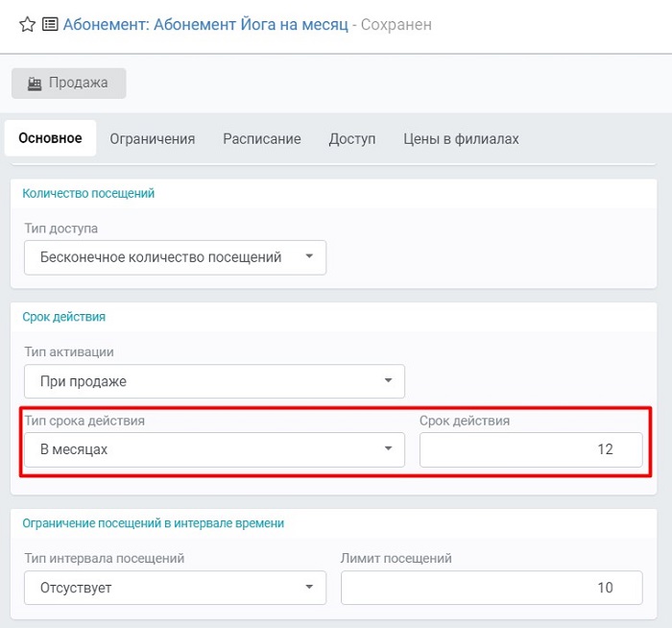Click the Количество посещений section header

[x=88, y=193]
